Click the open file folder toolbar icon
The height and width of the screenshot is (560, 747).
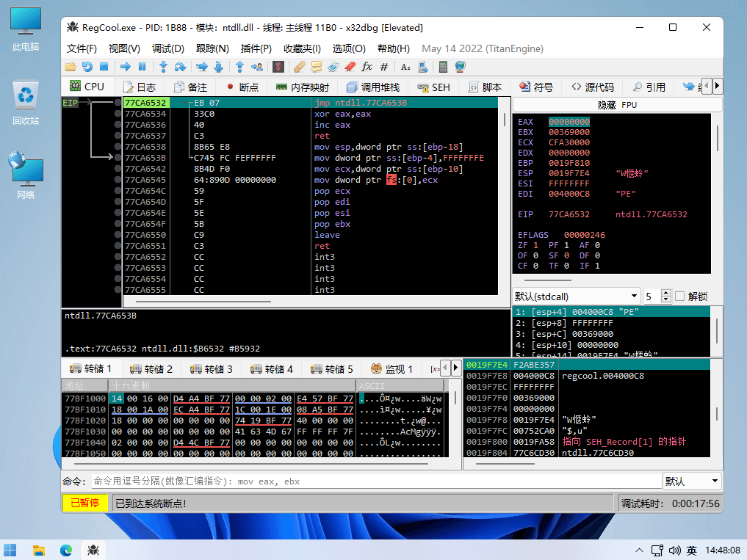pos(71,67)
